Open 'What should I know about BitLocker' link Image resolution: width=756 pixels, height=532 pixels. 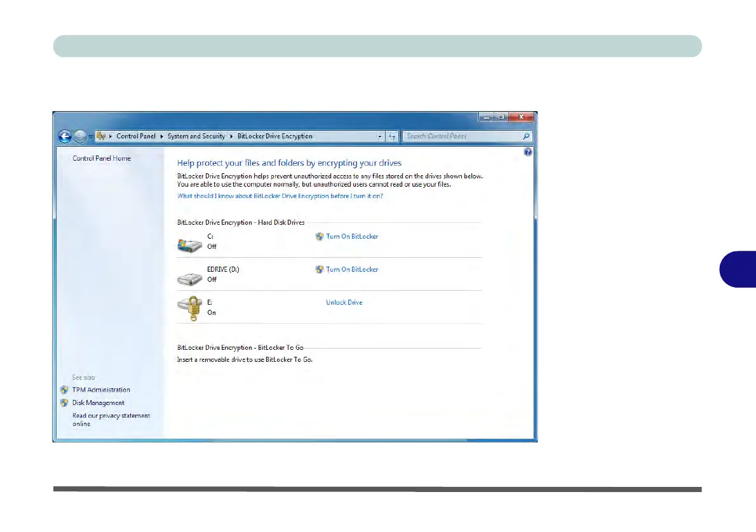(x=280, y=196)
